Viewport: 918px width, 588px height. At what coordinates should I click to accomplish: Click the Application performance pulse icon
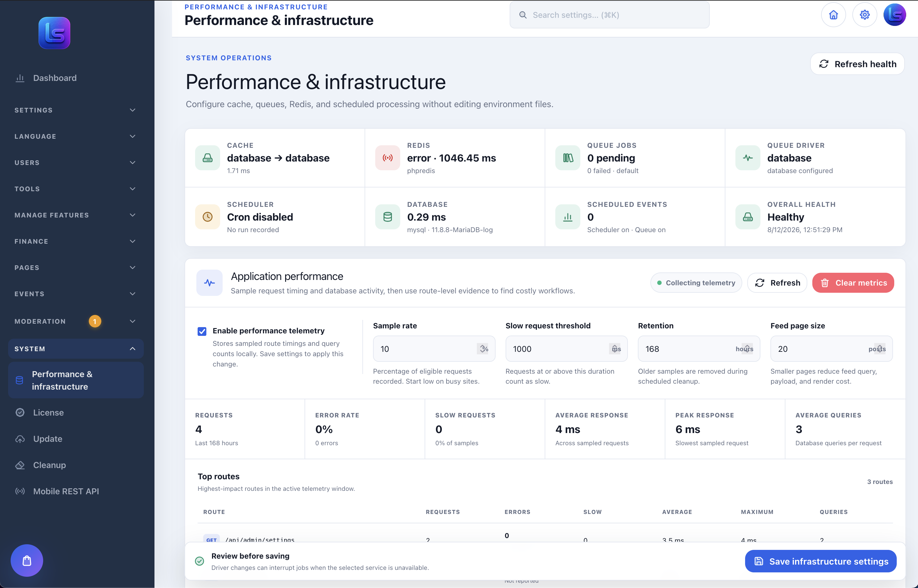pos(209,282)
